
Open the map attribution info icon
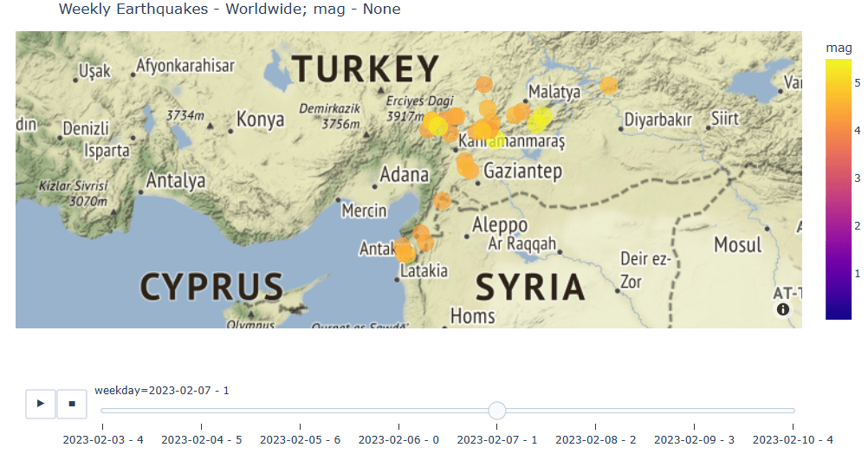[783, 309]
